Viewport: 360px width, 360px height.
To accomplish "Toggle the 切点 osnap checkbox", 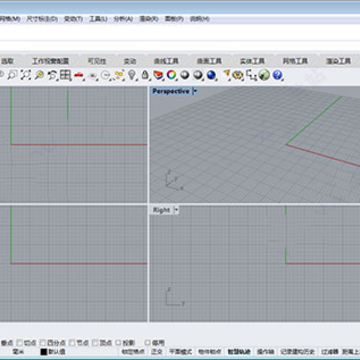I will pyautogui.click(x=19, y=343).
